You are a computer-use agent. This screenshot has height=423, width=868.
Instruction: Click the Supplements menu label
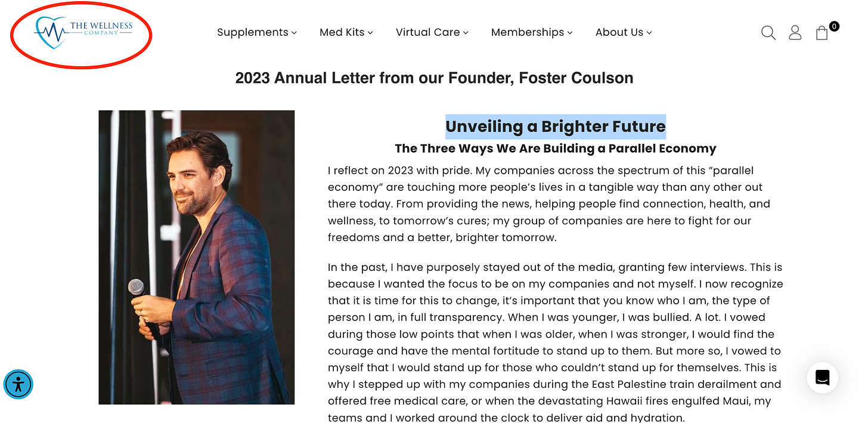253,32
